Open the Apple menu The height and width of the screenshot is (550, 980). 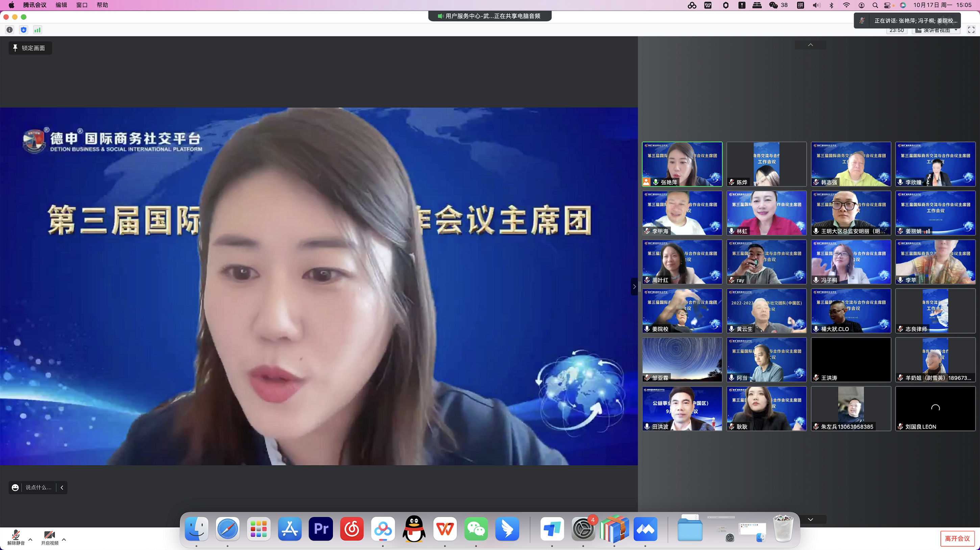click(11, 5)
